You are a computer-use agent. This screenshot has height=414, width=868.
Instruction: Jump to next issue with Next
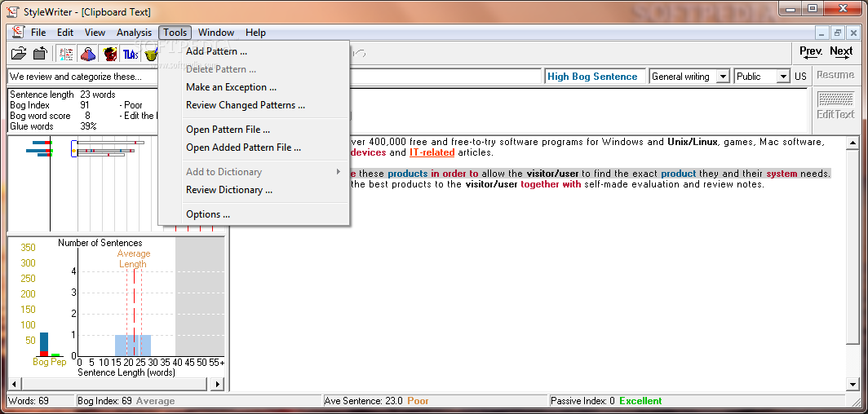[x=841, y=52]
